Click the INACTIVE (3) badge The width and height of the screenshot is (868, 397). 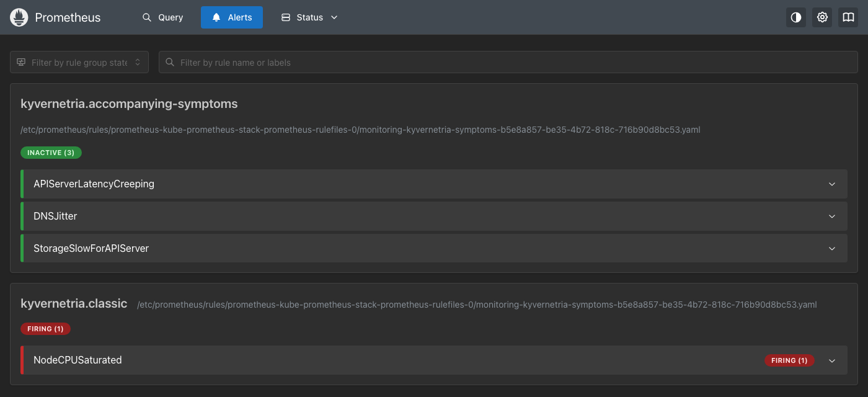51,153
